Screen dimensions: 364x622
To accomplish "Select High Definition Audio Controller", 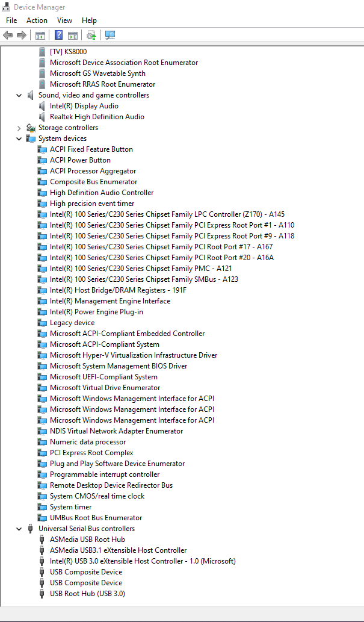I will coord(102,193).
